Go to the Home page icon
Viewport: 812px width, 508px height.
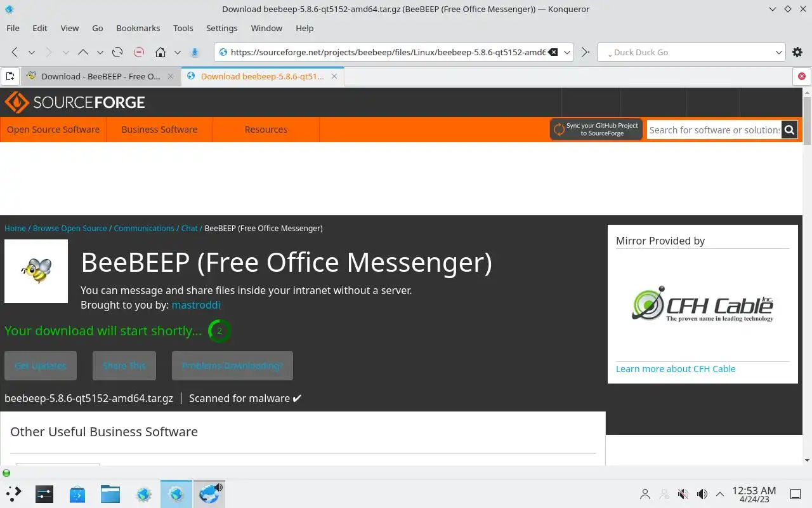pyautogui.click(x=160, y=52)
